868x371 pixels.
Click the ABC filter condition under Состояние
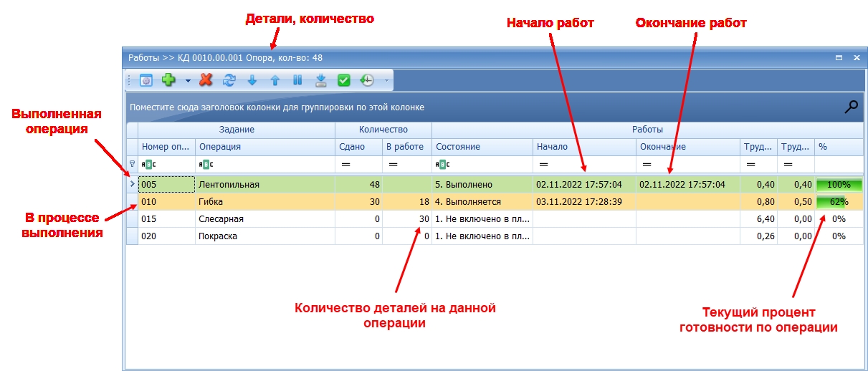pos(443,165)
